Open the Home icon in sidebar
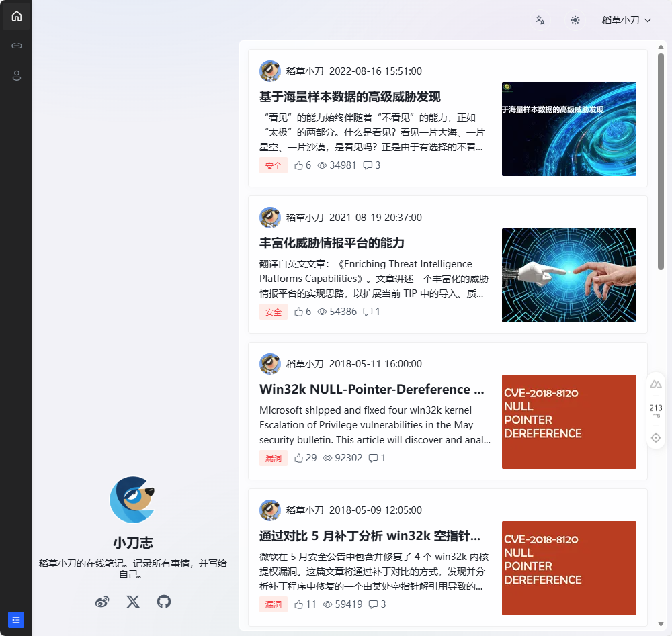The image size is (672, 636). (17, 17)
